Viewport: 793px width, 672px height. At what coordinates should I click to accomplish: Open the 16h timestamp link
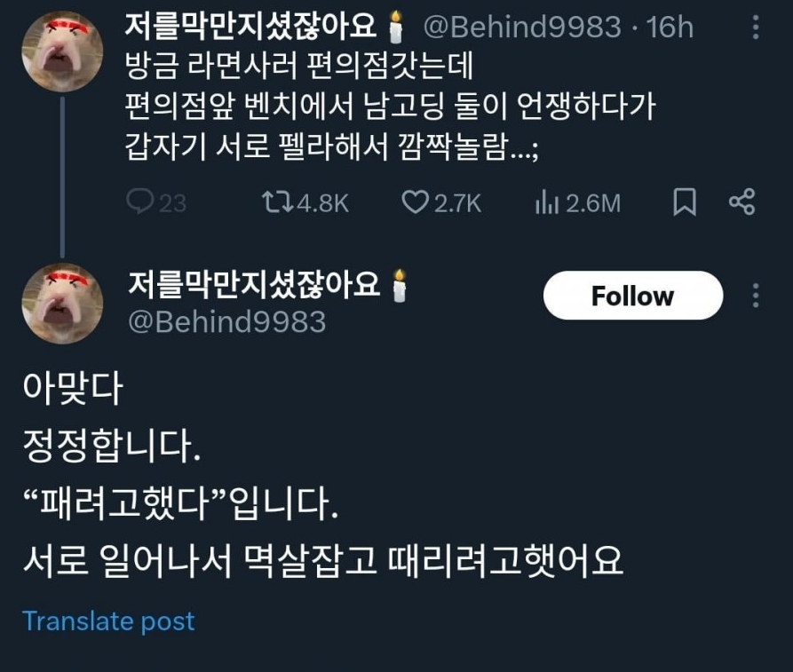[670, 28]
